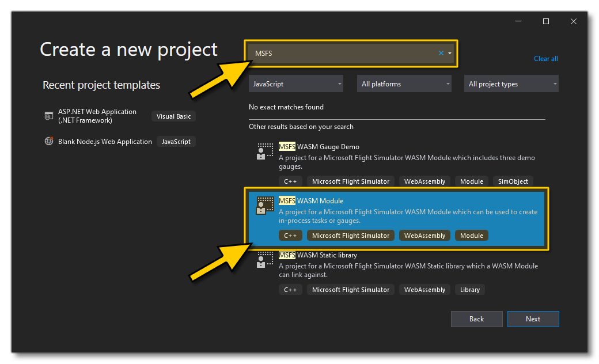
Task: Go back with the Back button
Action: [x=476, y=319]
